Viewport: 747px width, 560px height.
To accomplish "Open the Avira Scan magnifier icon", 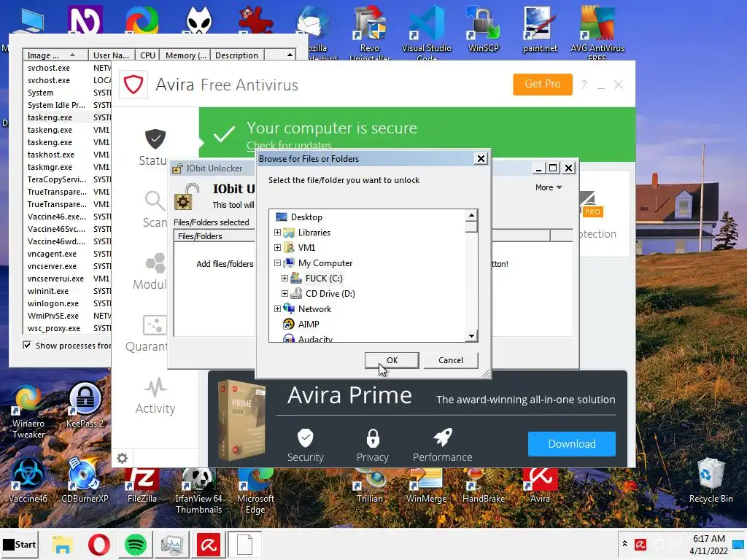I will [155, 201].
